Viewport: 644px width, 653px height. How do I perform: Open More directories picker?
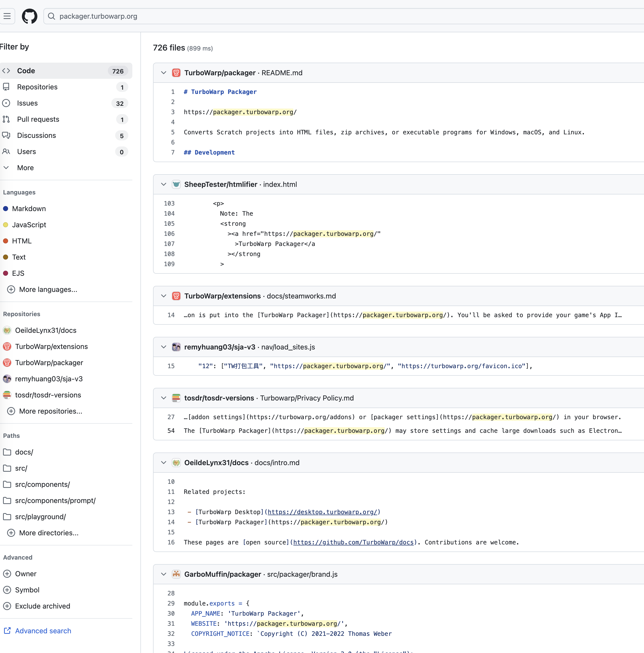tap(43, 533)
